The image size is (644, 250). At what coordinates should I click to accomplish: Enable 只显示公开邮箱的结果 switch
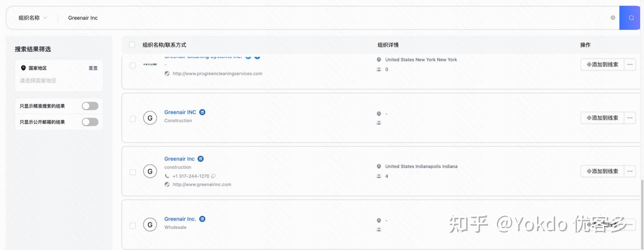tap(90, 122)
